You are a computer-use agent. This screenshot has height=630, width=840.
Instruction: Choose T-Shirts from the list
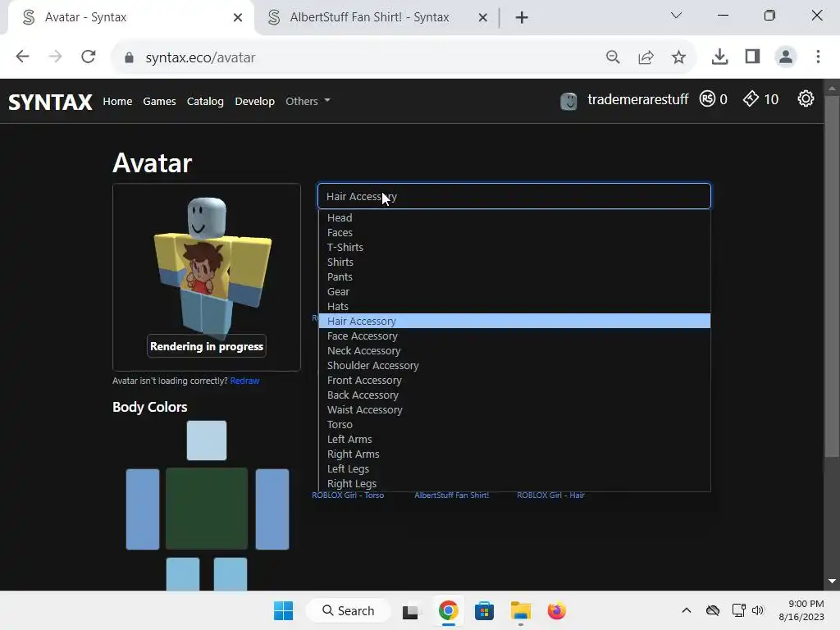(514, 248)
